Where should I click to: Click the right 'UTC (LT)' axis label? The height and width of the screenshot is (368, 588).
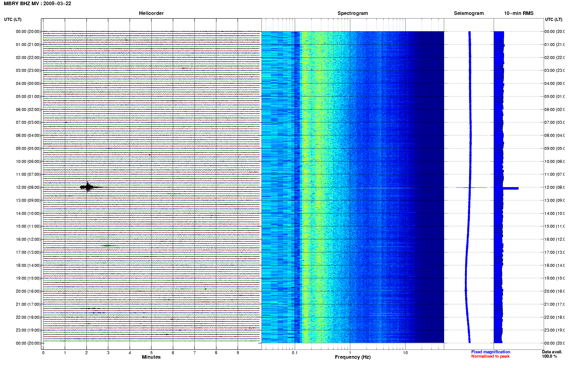click(x=553, y=19)
